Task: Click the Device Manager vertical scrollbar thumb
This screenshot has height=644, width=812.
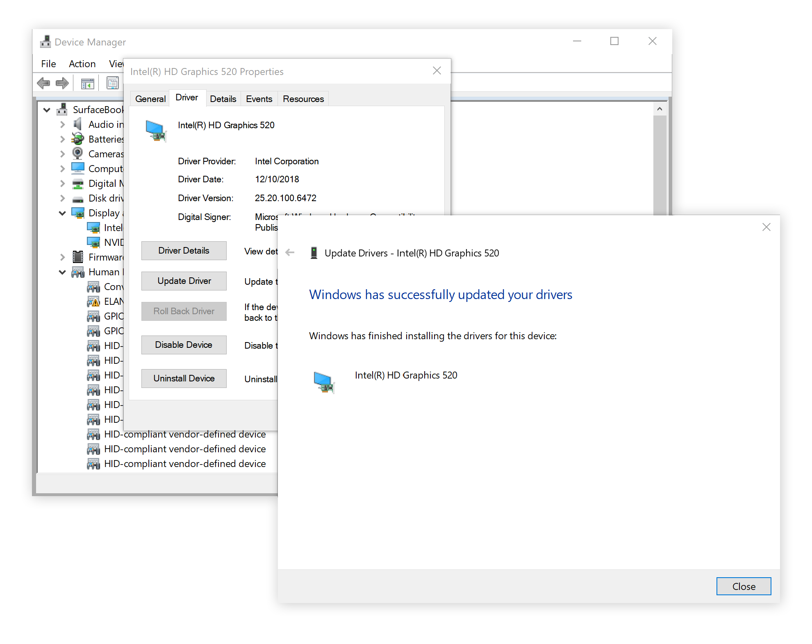Action: tap(660, 165)
